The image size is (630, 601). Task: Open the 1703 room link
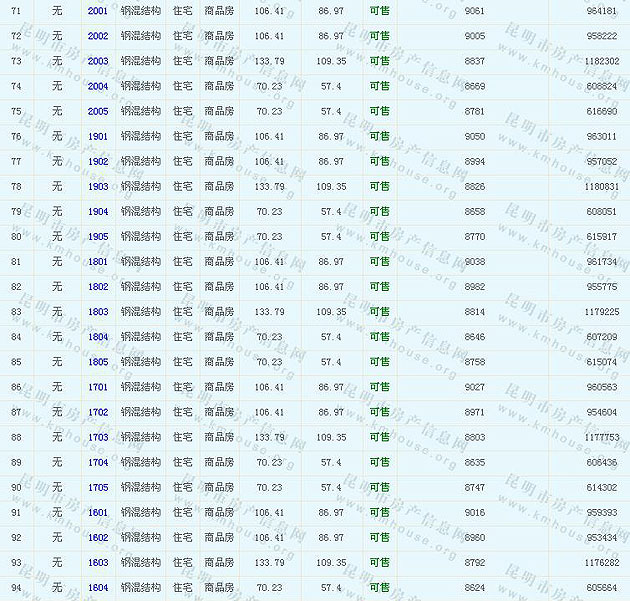pyautogui.click(x=98, y=437)
